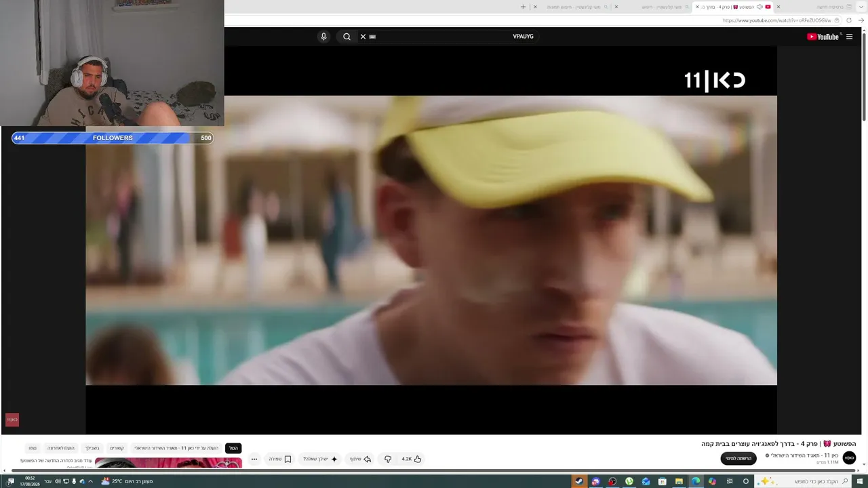Reload the page with the refresh icon
The image size is (868, 488).
tap(848, 20)
